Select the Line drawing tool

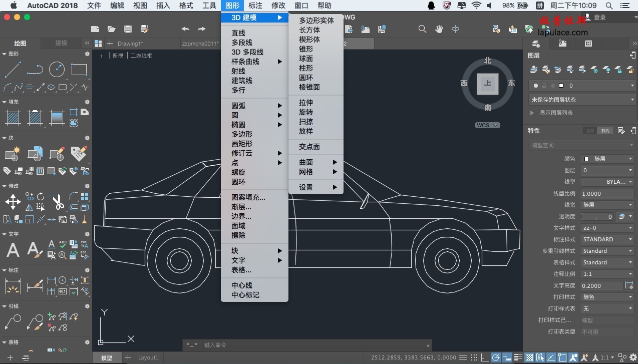click(x=13, y=70)
